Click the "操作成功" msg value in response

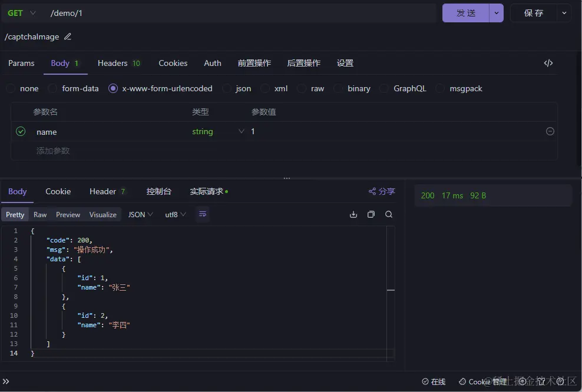[x=93, y=250]
